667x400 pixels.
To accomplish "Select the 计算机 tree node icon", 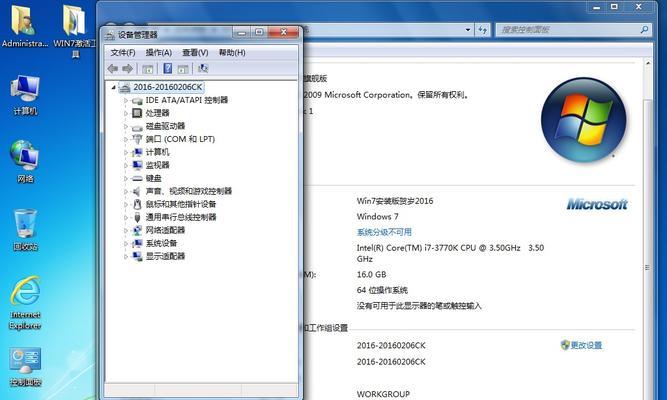I will [x=137, y=152].
